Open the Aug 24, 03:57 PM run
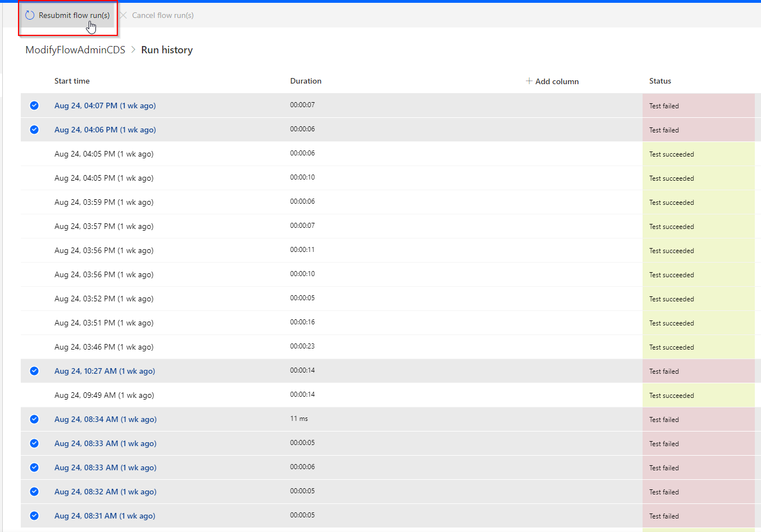The height and width of the screenshot is (532, 761). click(104, 226)
